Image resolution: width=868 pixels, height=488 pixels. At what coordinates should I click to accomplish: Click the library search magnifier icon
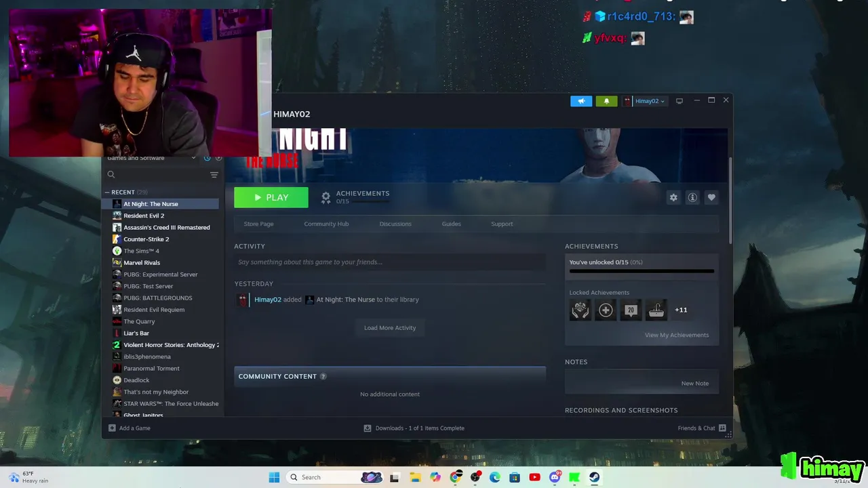pos(111,174)
